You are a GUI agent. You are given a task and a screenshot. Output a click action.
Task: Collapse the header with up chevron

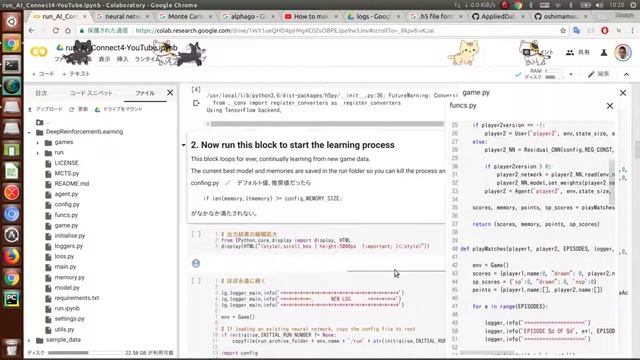tap(627, 74)
